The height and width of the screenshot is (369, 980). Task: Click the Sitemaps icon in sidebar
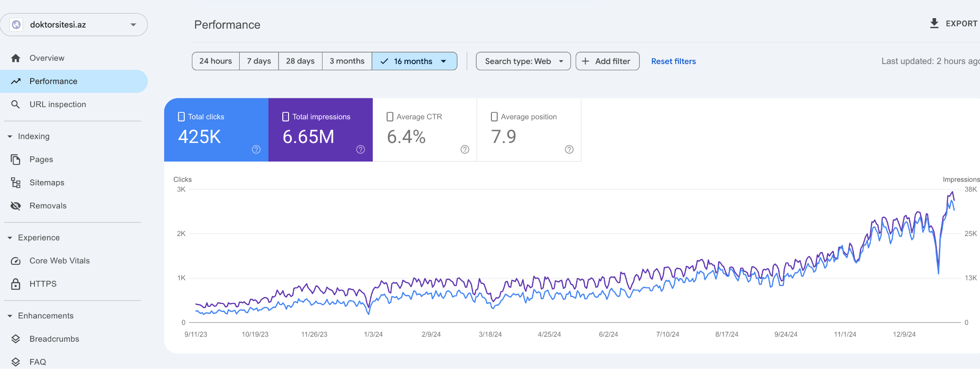[x=16, y=183]
